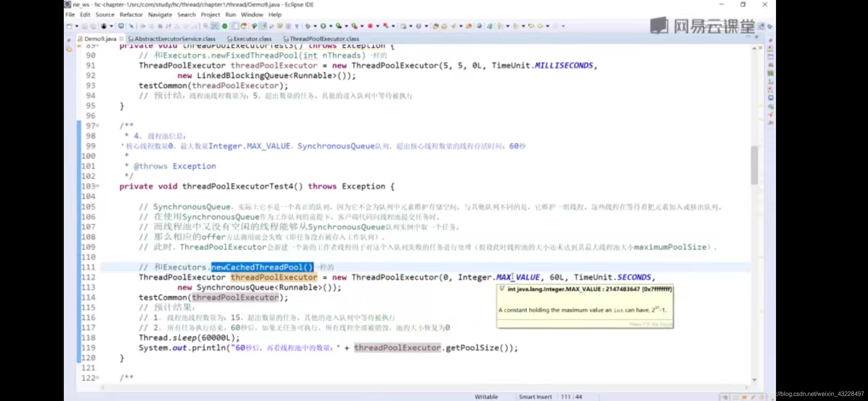Click the red Stop record toolbar icon
The image size is (868, 401).
tap(370, 26)
